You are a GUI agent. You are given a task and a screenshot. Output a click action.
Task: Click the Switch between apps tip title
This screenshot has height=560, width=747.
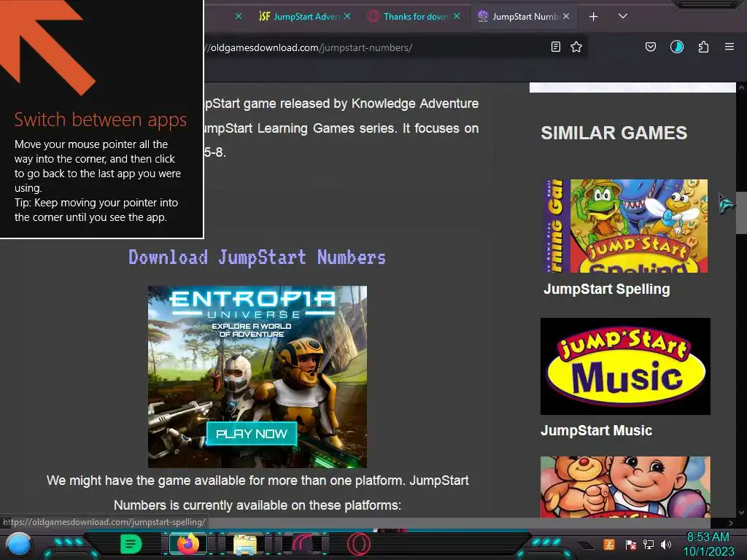tap(100, 120)
